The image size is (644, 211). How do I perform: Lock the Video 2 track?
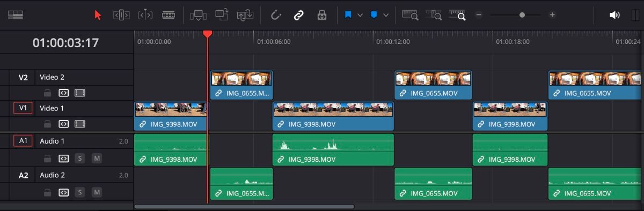pos(48,93)
